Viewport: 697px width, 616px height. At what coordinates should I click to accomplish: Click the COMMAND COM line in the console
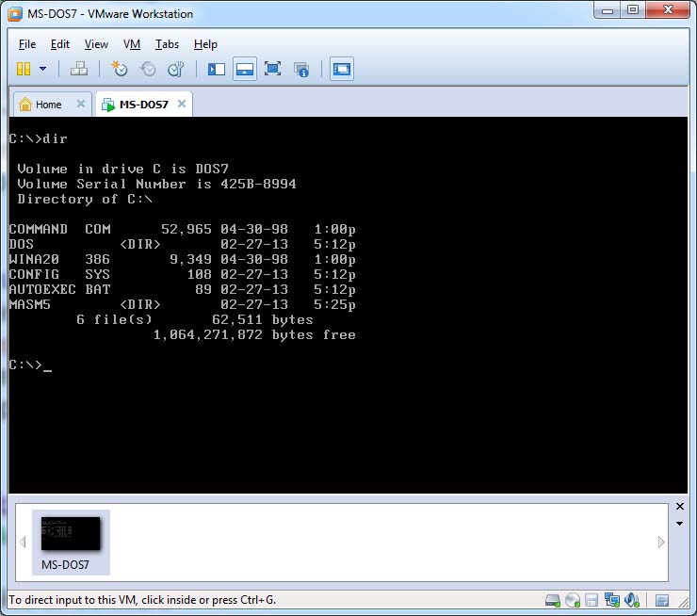pos(182,229)
